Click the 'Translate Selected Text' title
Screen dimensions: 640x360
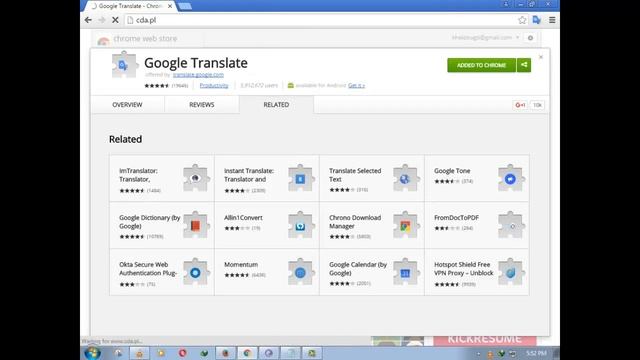[355, 175]
